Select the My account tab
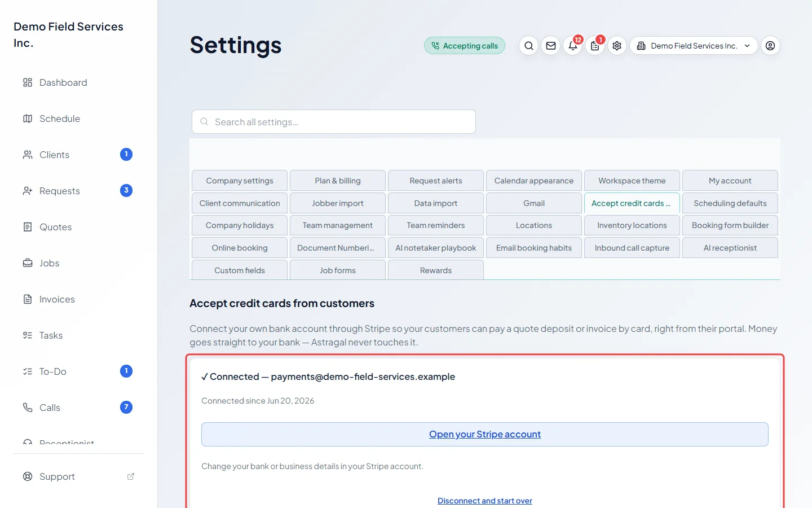812x508 pixels. 730,181
